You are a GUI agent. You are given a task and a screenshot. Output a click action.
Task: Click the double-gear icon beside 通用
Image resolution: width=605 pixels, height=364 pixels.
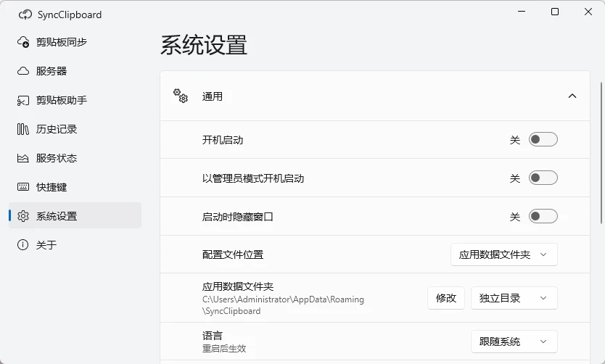tap(180, 96)
